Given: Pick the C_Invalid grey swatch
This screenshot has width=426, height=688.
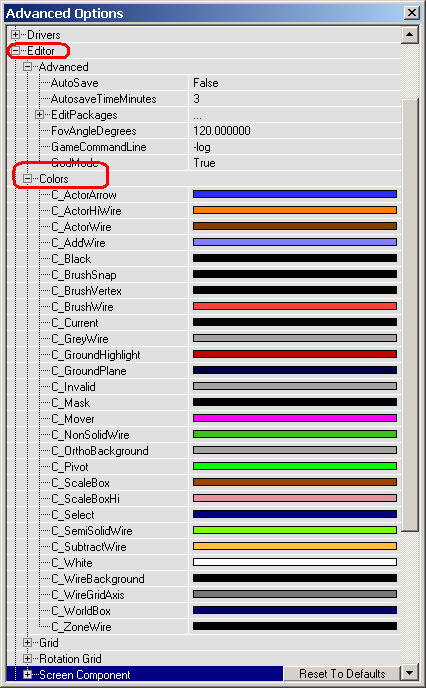Looking at the screenshot, I should pos(295,386).
